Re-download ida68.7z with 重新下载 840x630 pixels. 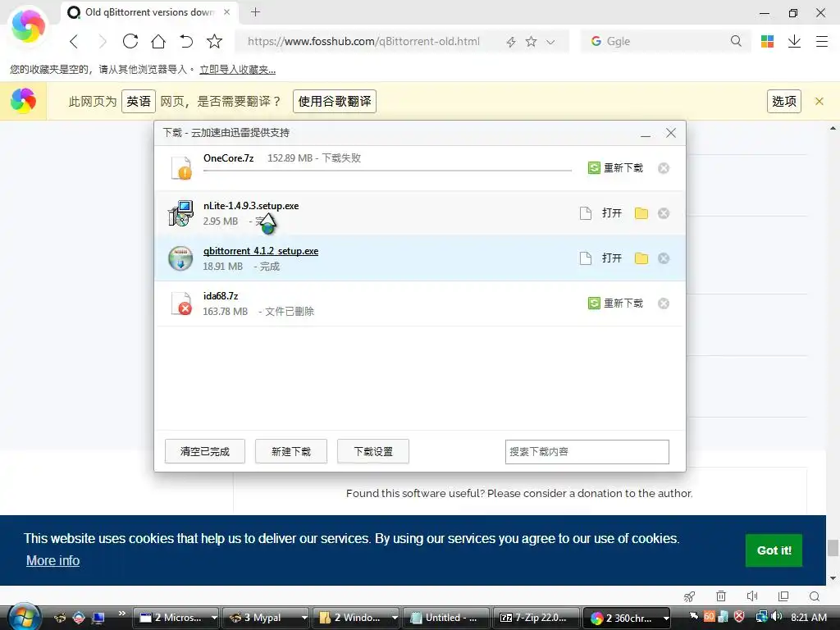[x=615, y=304]
